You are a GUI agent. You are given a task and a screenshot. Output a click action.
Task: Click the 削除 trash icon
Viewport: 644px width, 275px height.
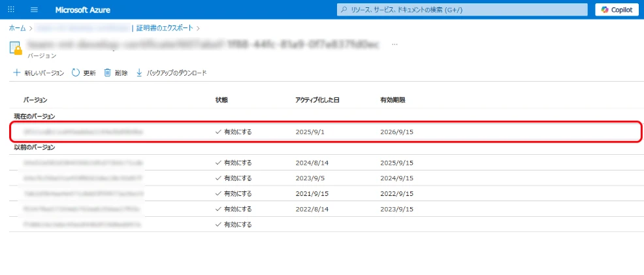(x=108, y=73)
